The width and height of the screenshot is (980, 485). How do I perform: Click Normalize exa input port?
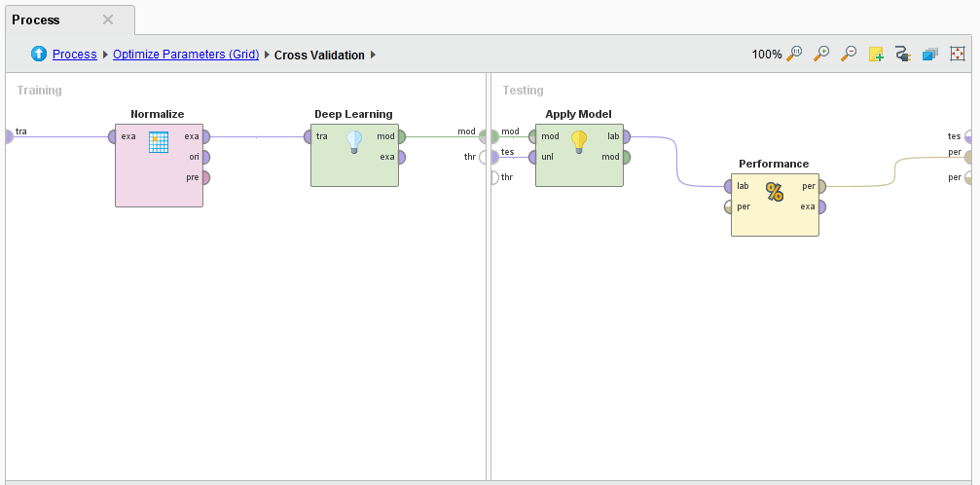[x=112, y=136]
